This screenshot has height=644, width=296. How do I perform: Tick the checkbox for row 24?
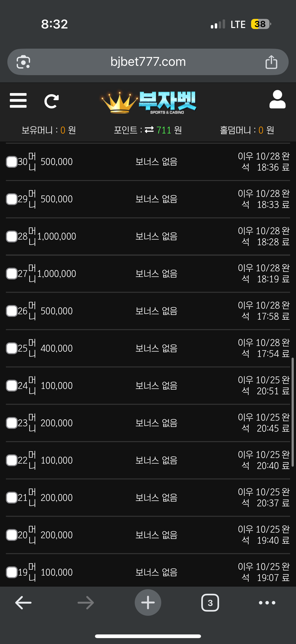[x=12, y=386]
